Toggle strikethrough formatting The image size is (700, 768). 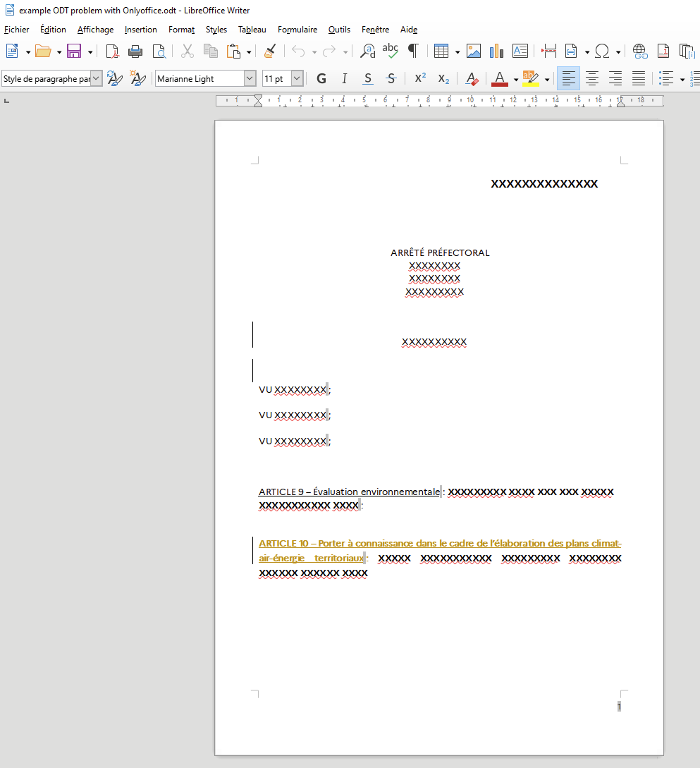(x=391, y=78)
